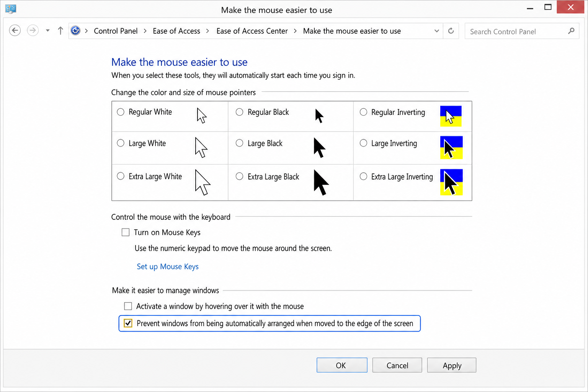Uncheck Prevent windows from being automatically arranged

tap(128, 323)
